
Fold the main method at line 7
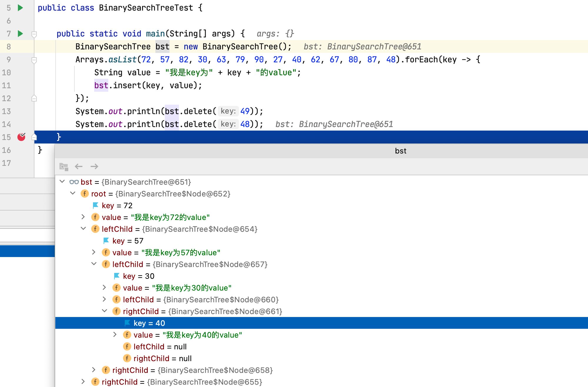34,34
